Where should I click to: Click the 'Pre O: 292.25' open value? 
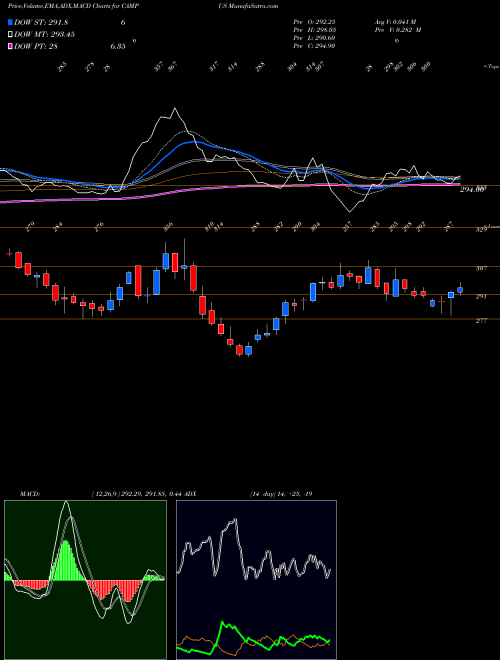click(x=314, y=22)
